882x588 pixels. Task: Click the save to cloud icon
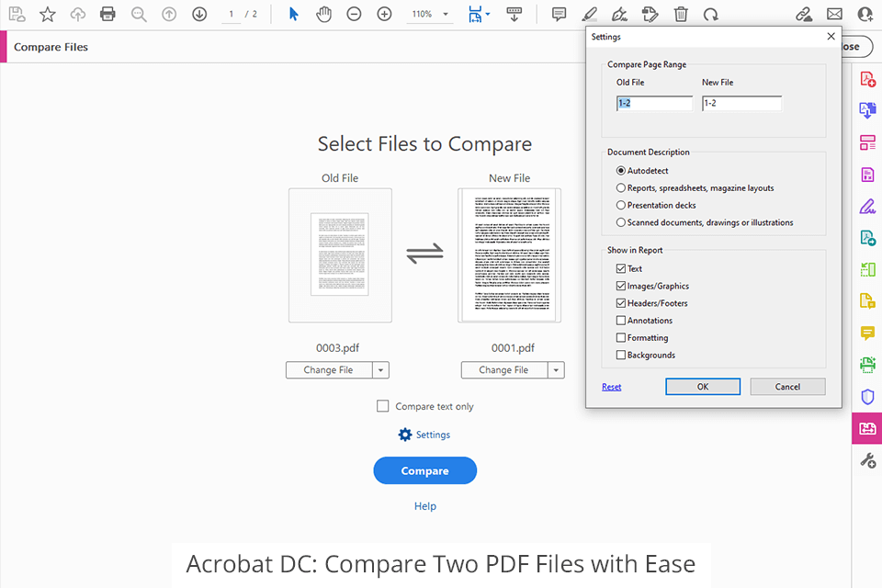17,14
